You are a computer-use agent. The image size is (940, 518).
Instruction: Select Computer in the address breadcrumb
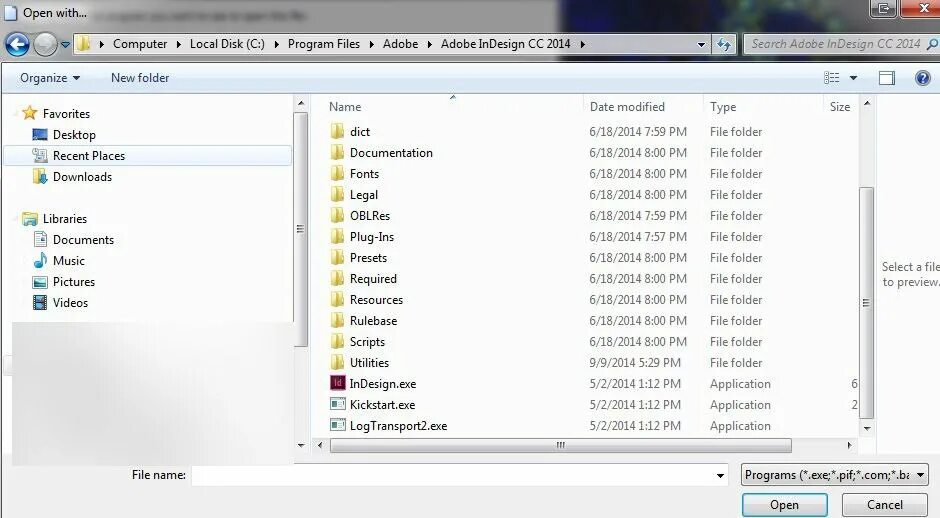[x=140, y=44]
